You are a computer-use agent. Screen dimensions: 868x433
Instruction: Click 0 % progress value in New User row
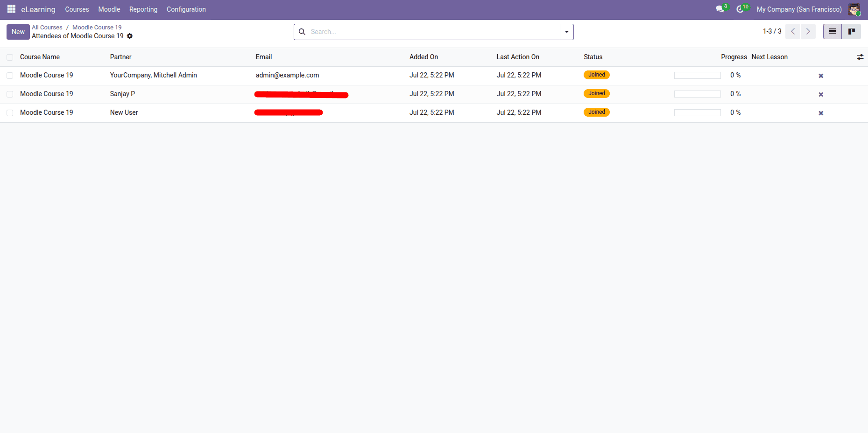(x=735, y=112)
